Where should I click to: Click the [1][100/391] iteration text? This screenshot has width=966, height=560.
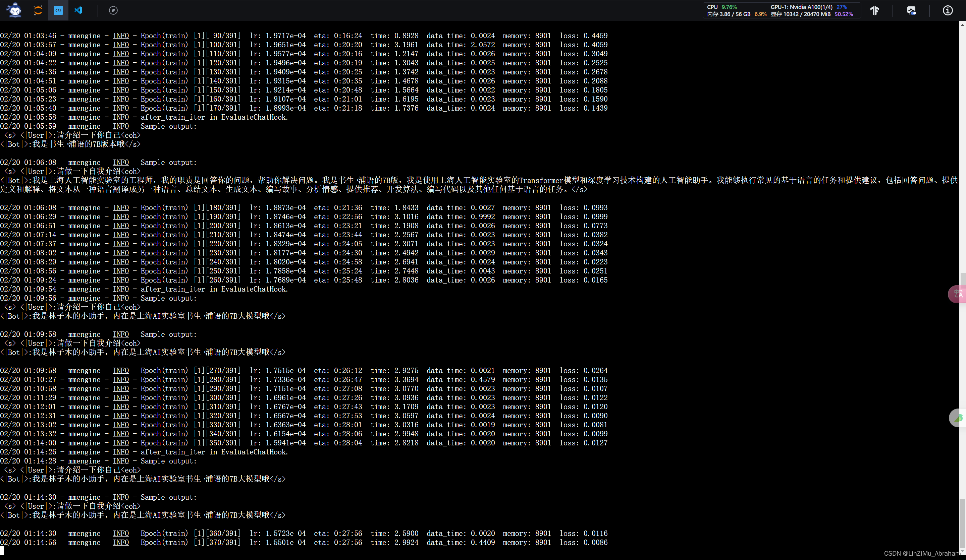click(217, 45)
